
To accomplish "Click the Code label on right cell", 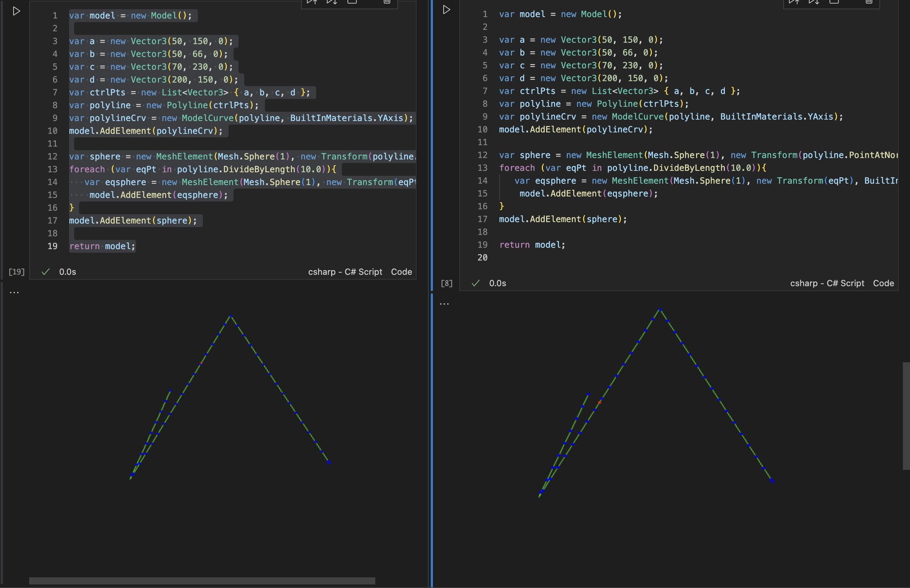I will pyautogui.click(x=883, y=283).
